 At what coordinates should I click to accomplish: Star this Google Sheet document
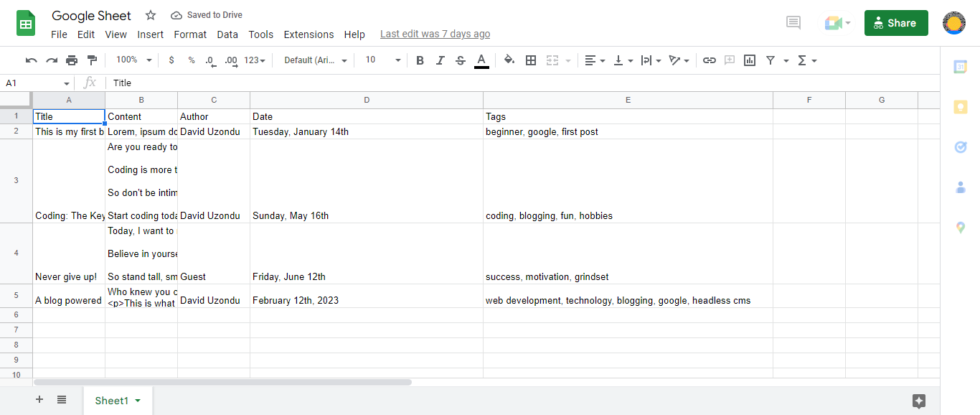click(x=151, y=15)
